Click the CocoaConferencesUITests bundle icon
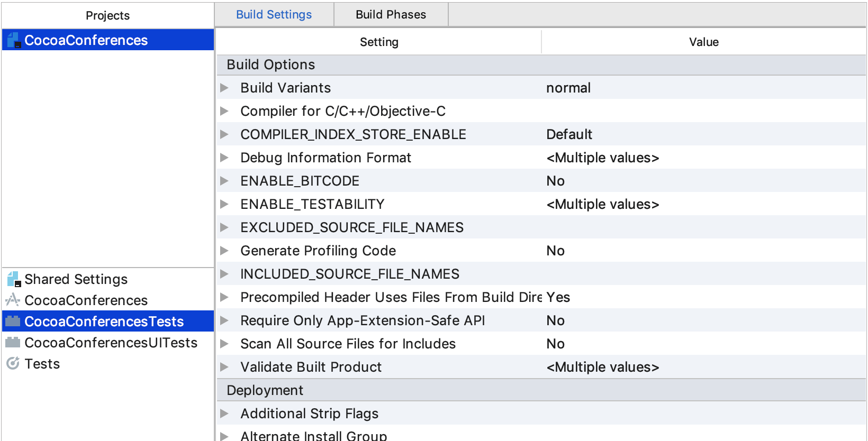 (13, 342)
